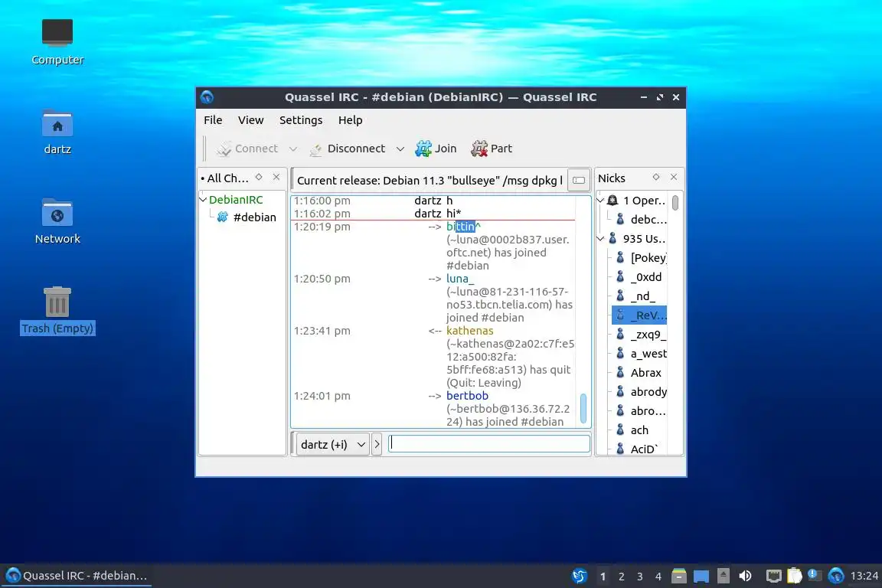
Task: Click the user icon beside debc...
Action: point(620,220)
